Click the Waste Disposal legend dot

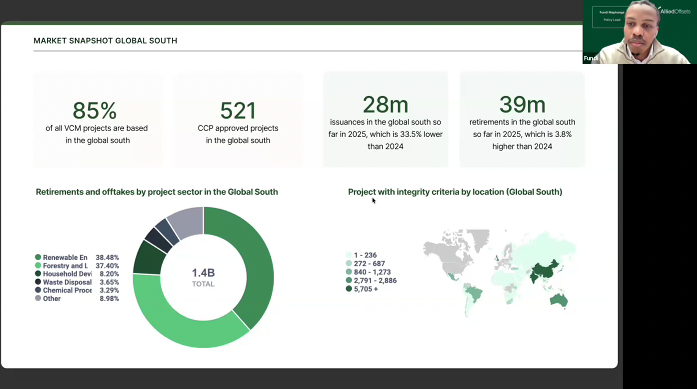[38, 282]
